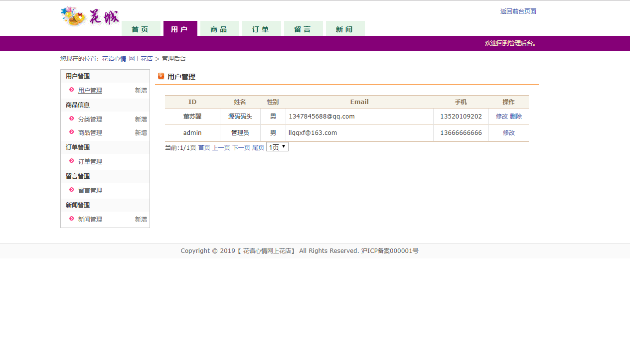Image resolution: width=630 pixels, height=364 pixels.
Task: Select the 新闻 tab
Action: pyautogui.click(x=345, y=28)
